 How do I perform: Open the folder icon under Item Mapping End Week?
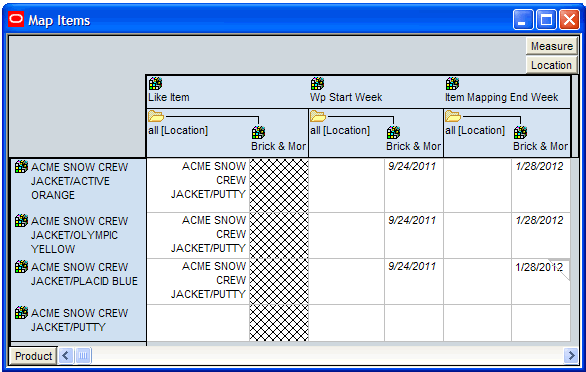[x=453, y=116]
